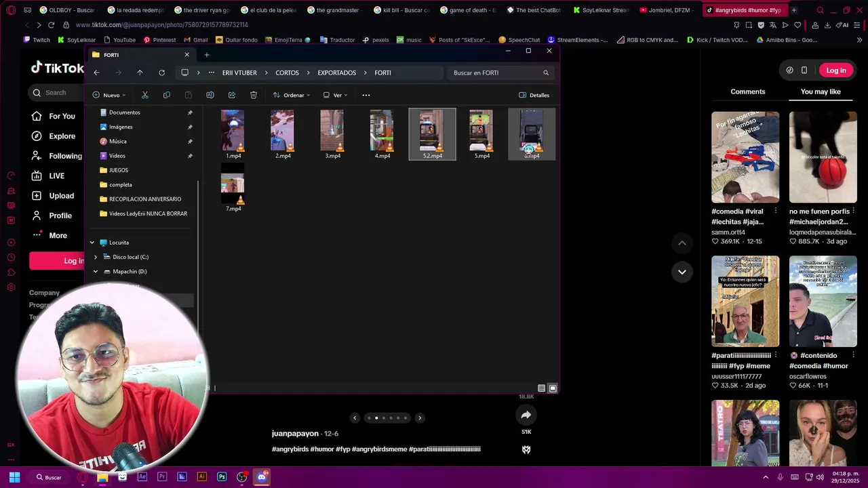
Task: Add a new tab in File Explorer
Action: pos(207,55)
